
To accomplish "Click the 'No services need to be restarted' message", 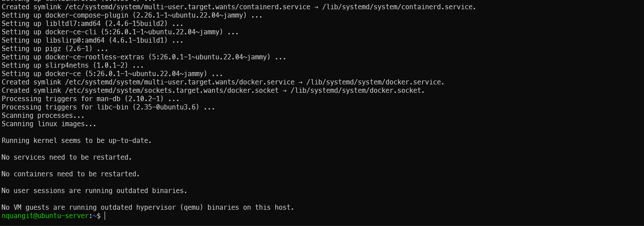I will [67, 157].
